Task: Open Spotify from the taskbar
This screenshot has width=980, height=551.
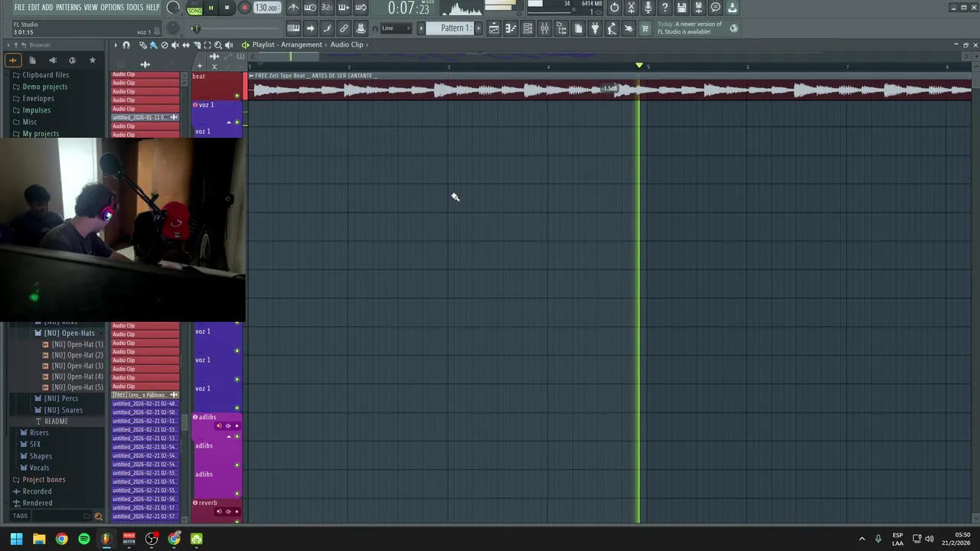Action: pyautogui.click(x=84, y=539)
